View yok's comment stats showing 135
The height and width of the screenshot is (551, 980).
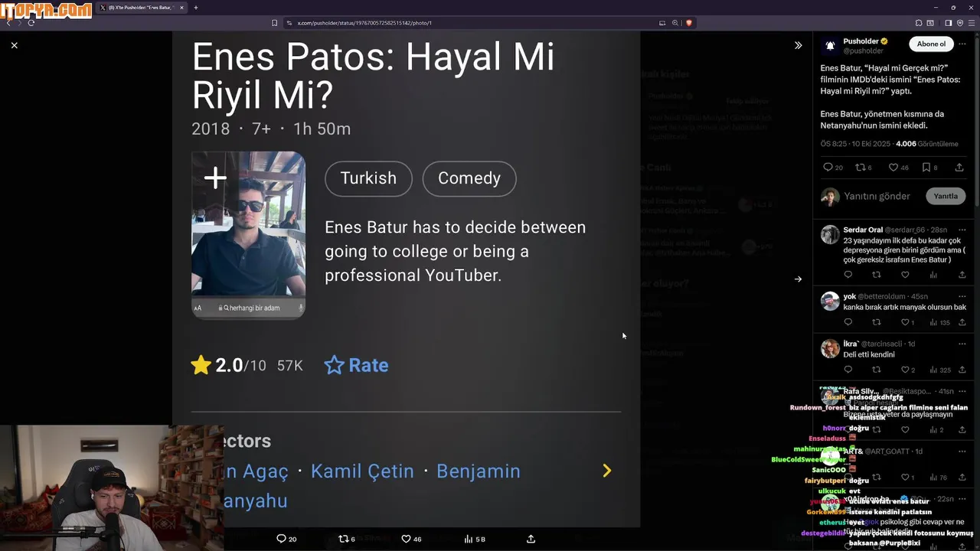click(939, 322)
